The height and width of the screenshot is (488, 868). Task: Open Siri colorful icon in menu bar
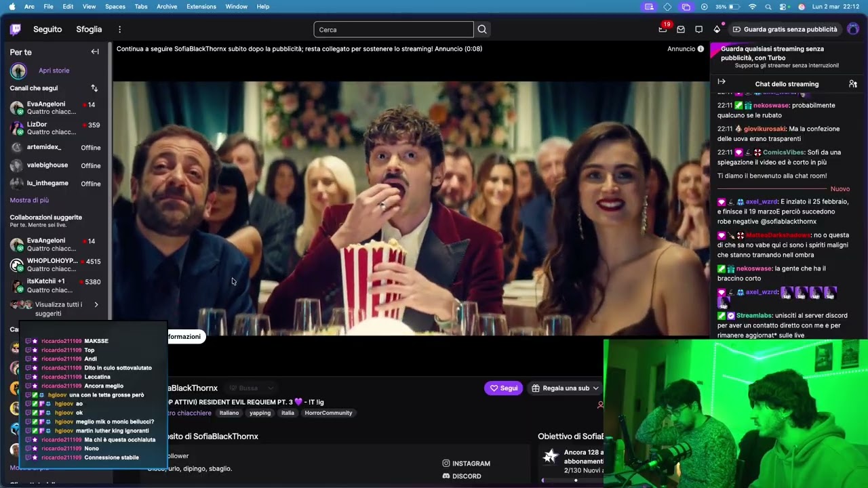point(802,7)
